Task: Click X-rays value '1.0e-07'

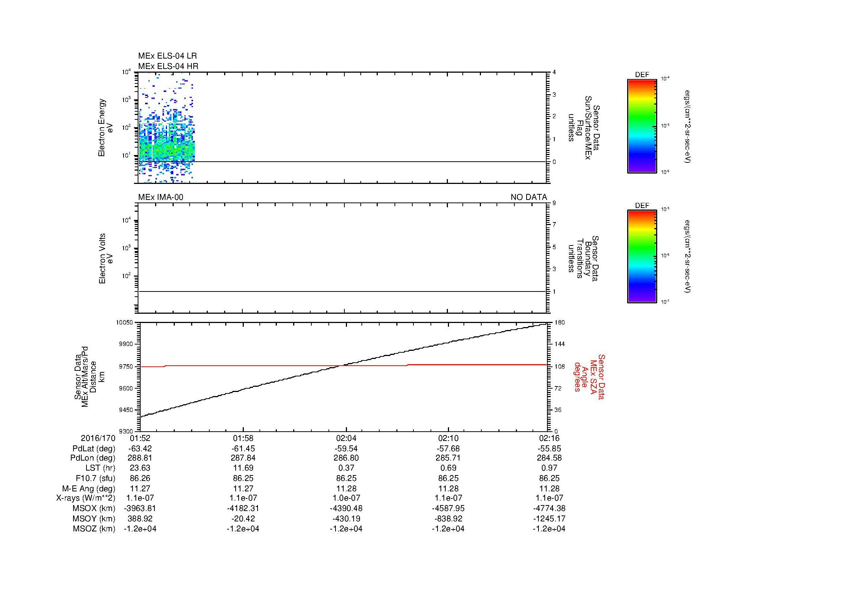Action: [346, 498]
